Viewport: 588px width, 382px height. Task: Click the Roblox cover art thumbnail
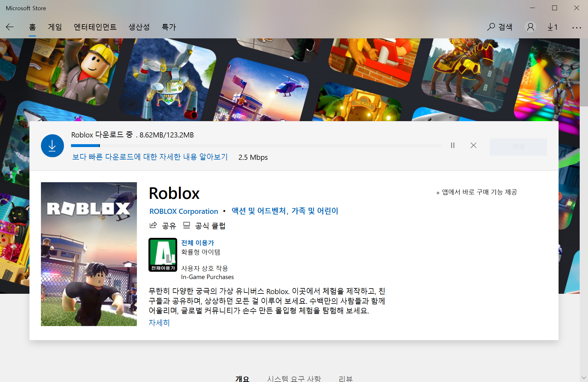coord(89,254)
